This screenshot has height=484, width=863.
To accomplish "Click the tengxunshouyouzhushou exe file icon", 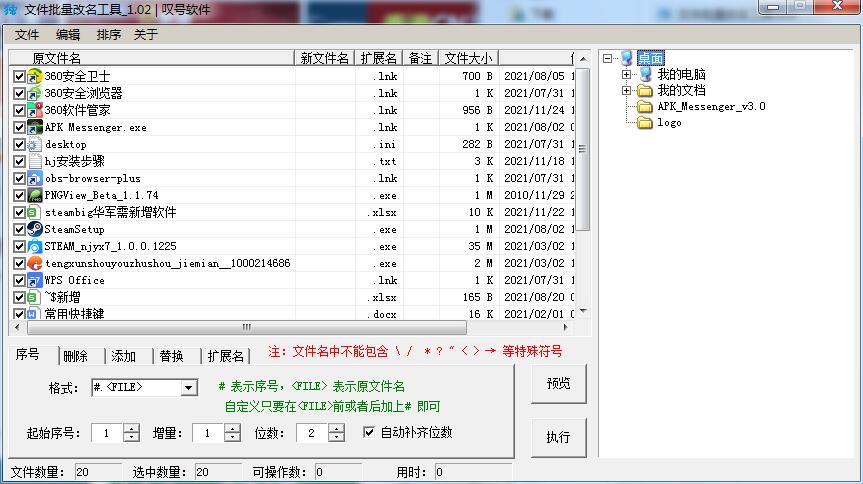I will [x=35, y=263].
